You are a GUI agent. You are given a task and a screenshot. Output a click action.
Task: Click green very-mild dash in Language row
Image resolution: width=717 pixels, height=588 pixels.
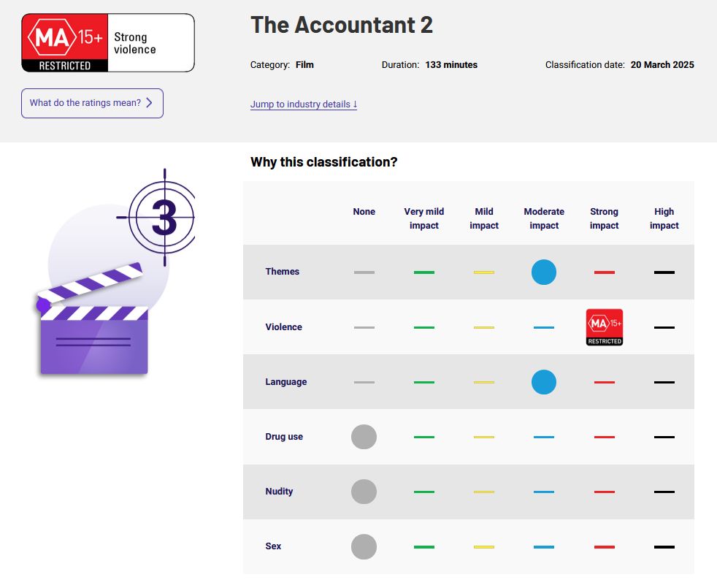[424, 382]
